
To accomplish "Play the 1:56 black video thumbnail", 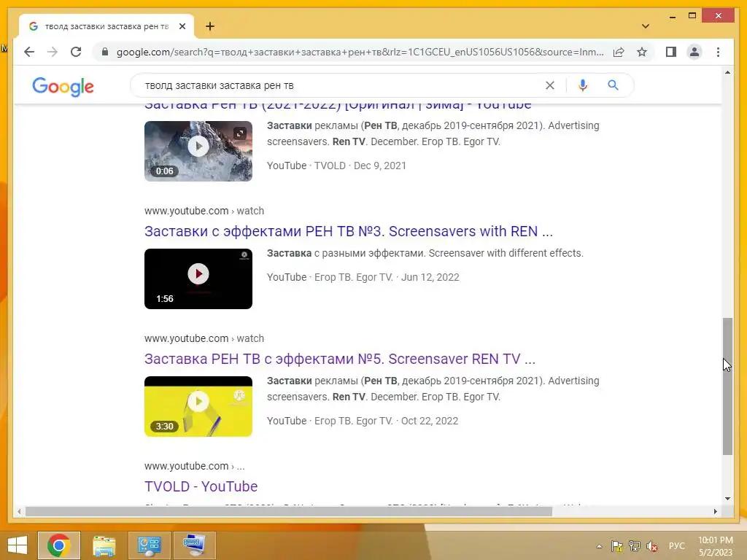I will (x=198, y=279).
